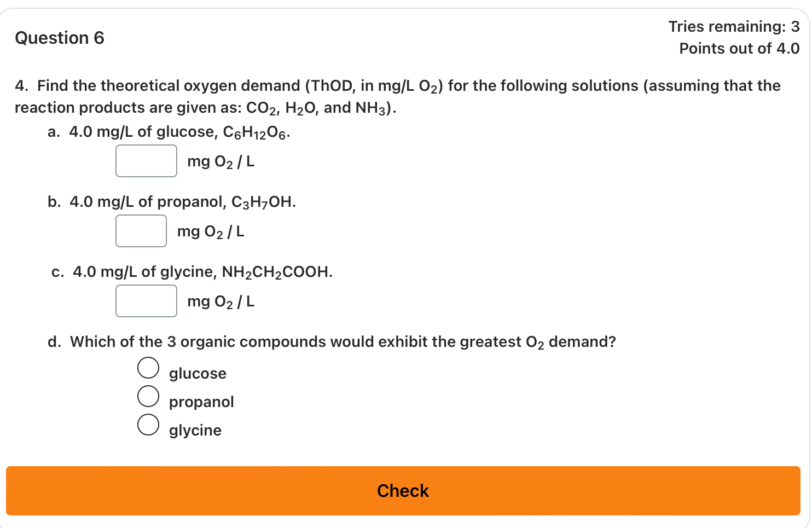Click the propanol label next to its radio

pyautogui.click(x=201, y=402)
